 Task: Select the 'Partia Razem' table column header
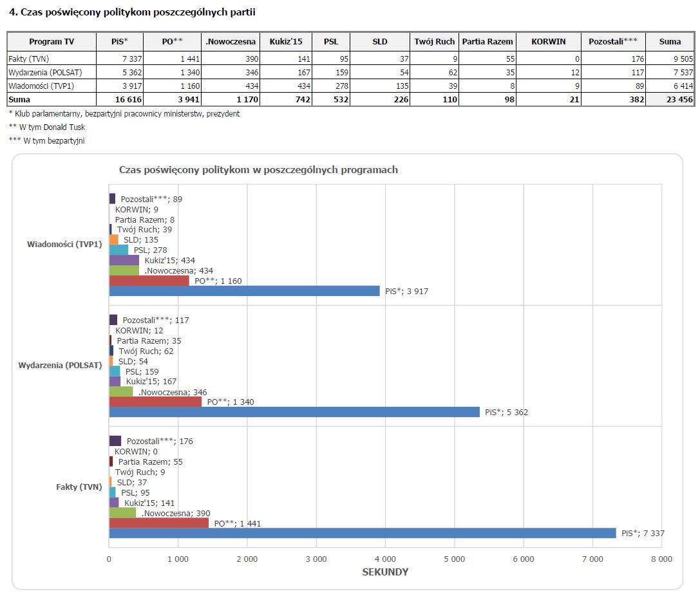point(487,41)
